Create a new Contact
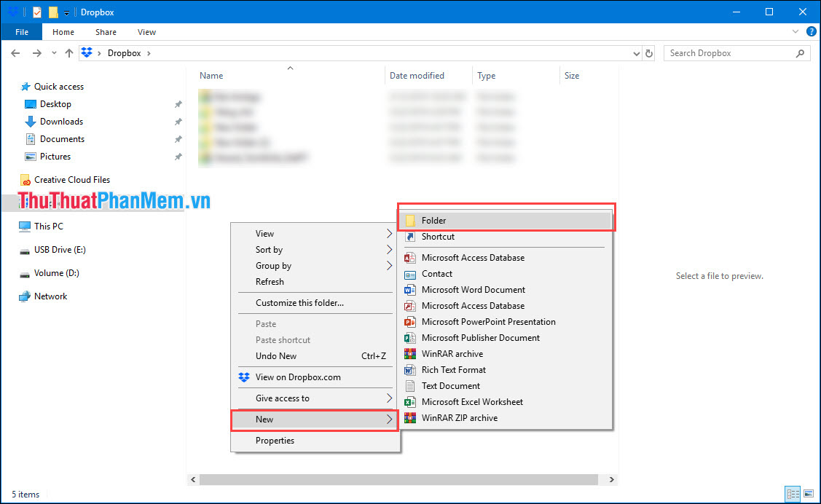The width and height of the screenshot is (821, 504). (x=506, y=274)
